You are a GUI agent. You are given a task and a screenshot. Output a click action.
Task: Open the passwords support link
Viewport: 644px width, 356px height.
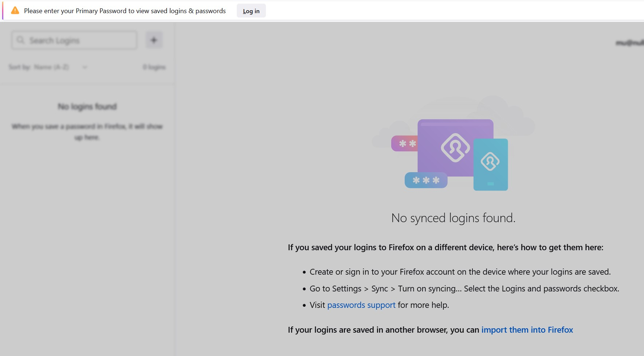(x=361, y=305)
